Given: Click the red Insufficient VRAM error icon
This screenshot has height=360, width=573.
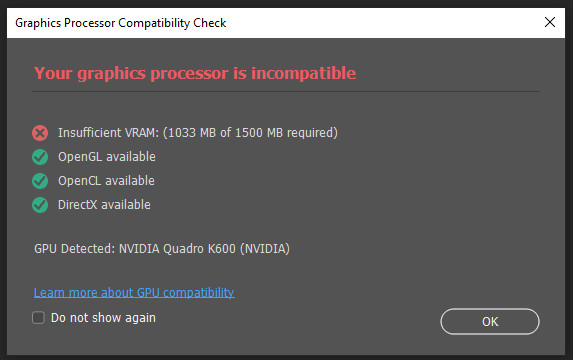Looking at the screenshot, I should coord(40,133).
